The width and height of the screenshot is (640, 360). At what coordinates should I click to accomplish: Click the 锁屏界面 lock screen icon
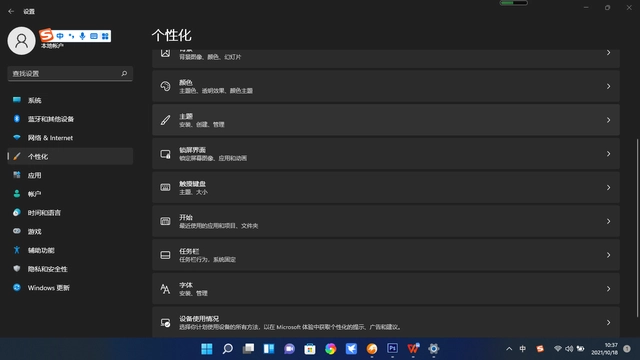165,154
